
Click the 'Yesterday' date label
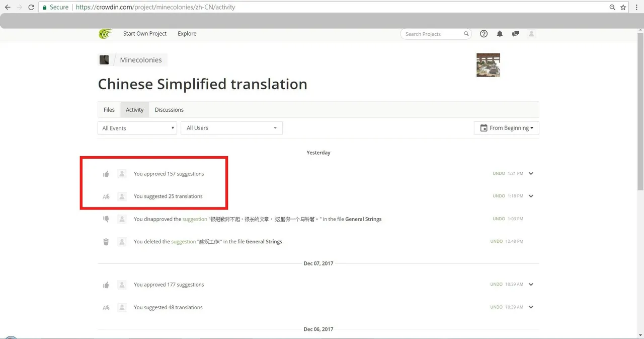coord(318,153)
